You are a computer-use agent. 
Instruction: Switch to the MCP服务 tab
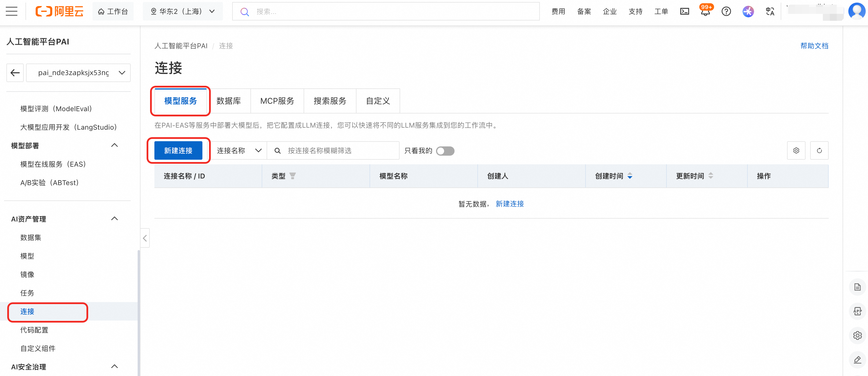(277, 101)
